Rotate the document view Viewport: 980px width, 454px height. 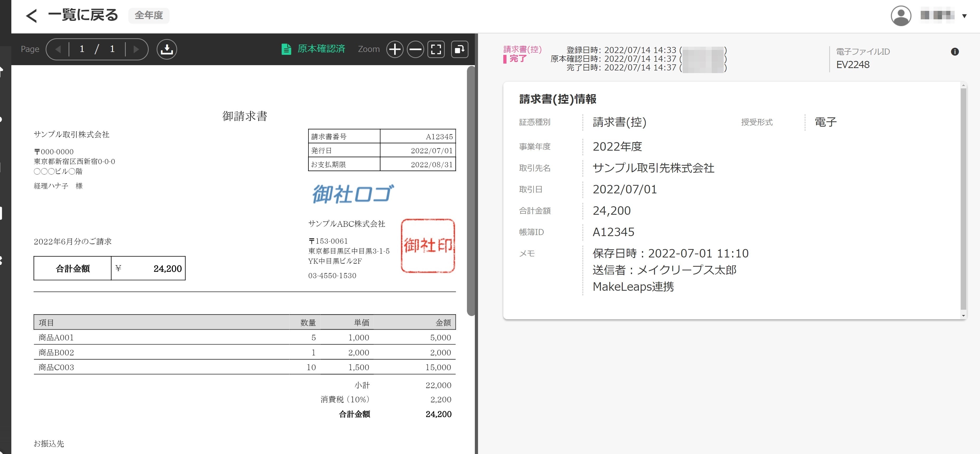click(460, 49)
